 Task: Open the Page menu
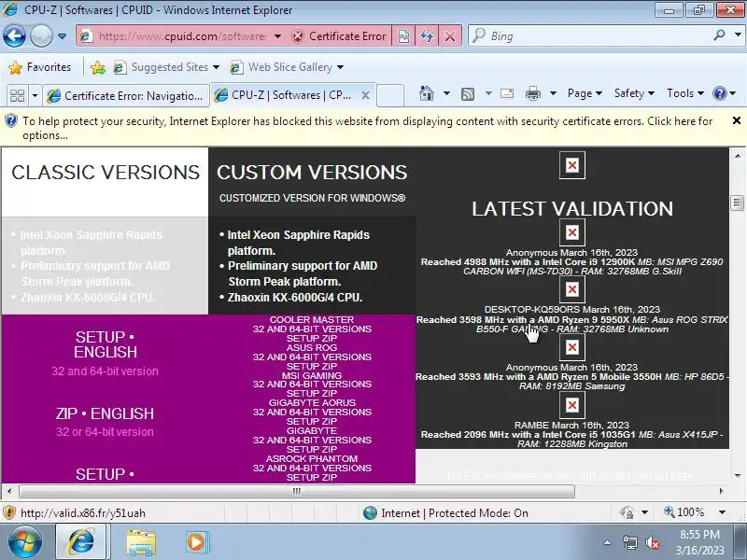(x=585, y=93)
